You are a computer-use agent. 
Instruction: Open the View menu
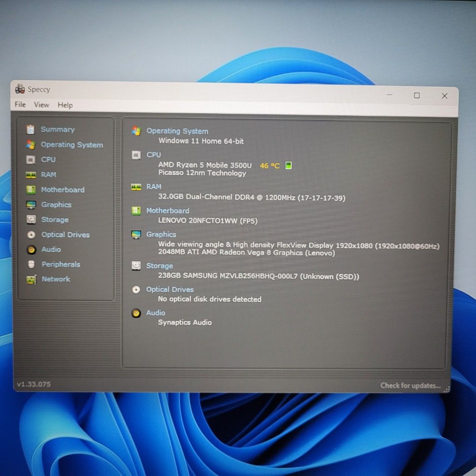pos(41,105)
